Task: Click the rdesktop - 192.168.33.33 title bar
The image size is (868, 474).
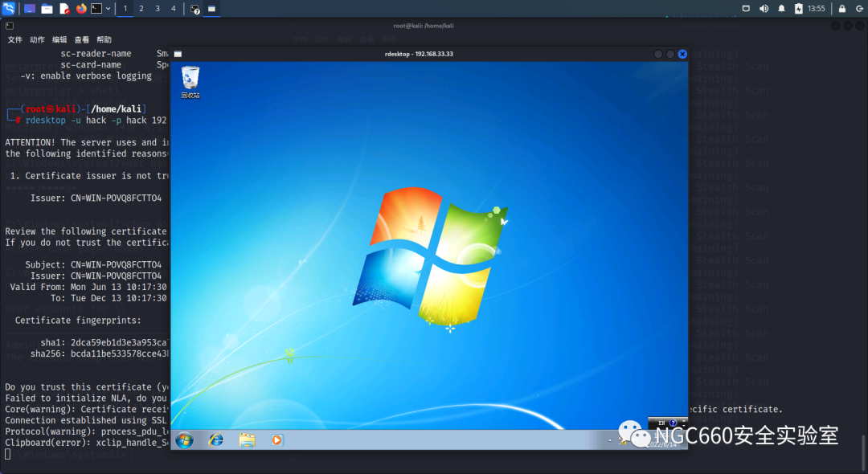Action: (419, 54)
